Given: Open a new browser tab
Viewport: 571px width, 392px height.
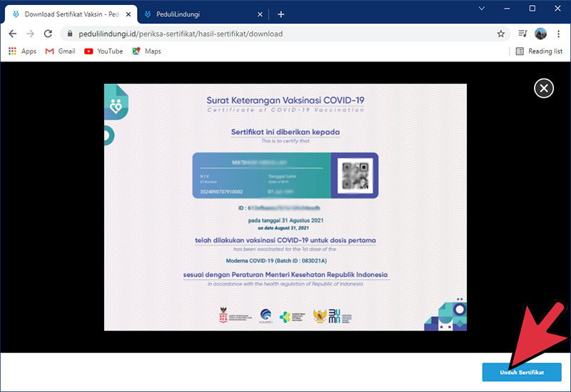Looking at the screenshot, I should coord(281,14).
